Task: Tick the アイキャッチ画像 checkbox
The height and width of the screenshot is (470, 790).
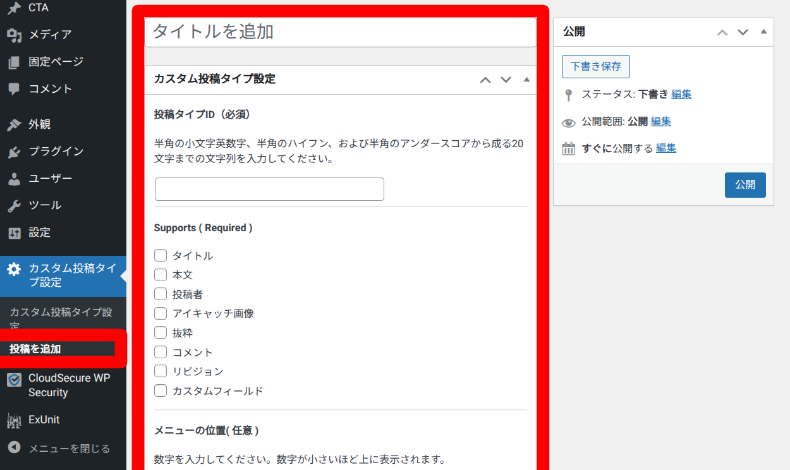Action: [160, 313]
